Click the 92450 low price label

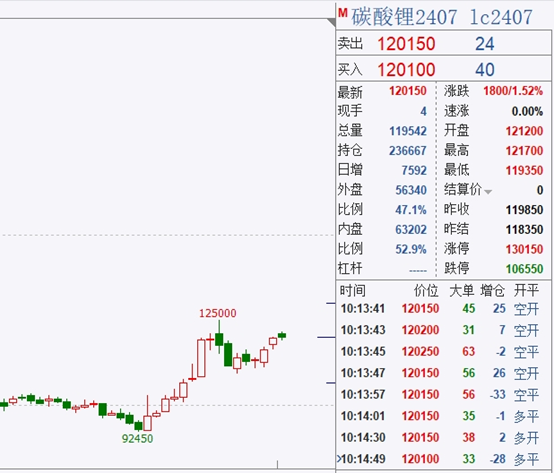(x=137, y=439)
